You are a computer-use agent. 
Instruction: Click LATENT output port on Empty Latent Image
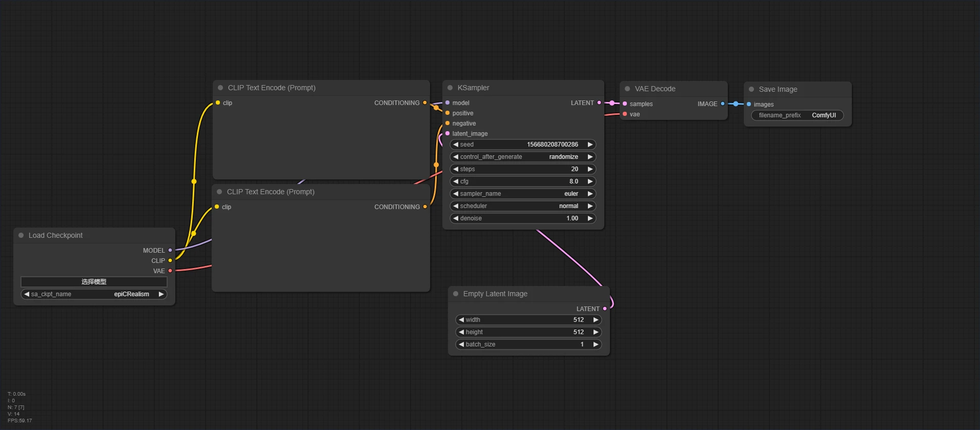click(605, 309)
